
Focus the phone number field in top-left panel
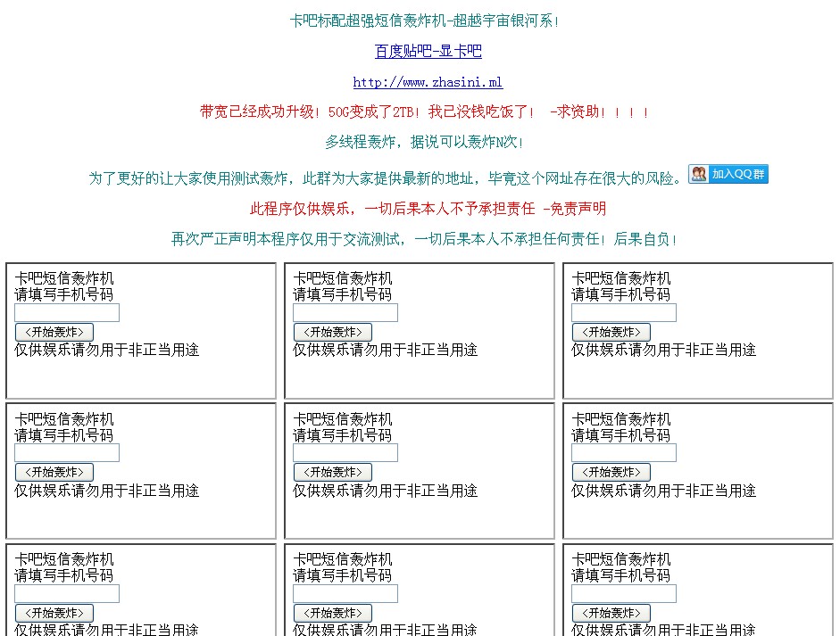tap(67, 312)
